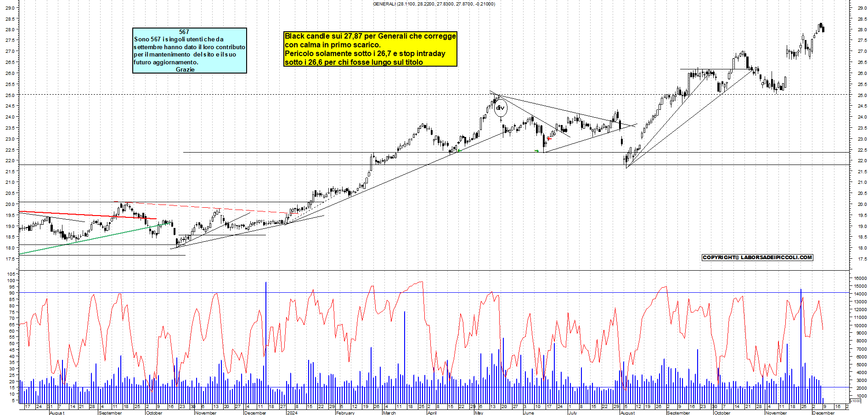Select '105' on the oscillator scale
Viewport: 868px width, 415px height.
click(11, 274)
